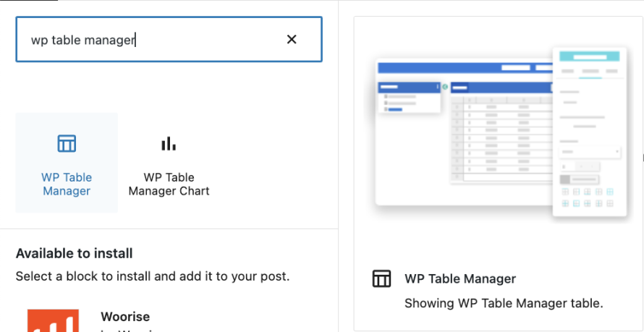Click the dropdown box in the preview's side panel
644x332 pixels.
[590, 152]
